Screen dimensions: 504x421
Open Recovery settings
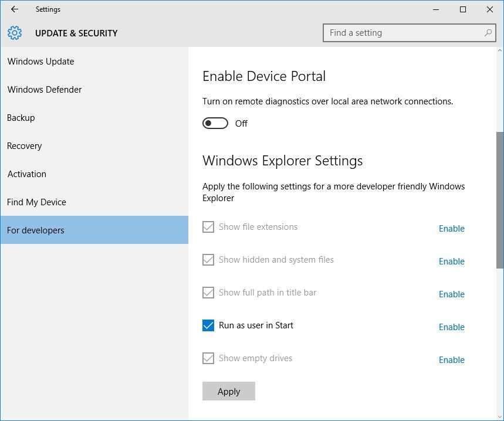click(24, 145)
